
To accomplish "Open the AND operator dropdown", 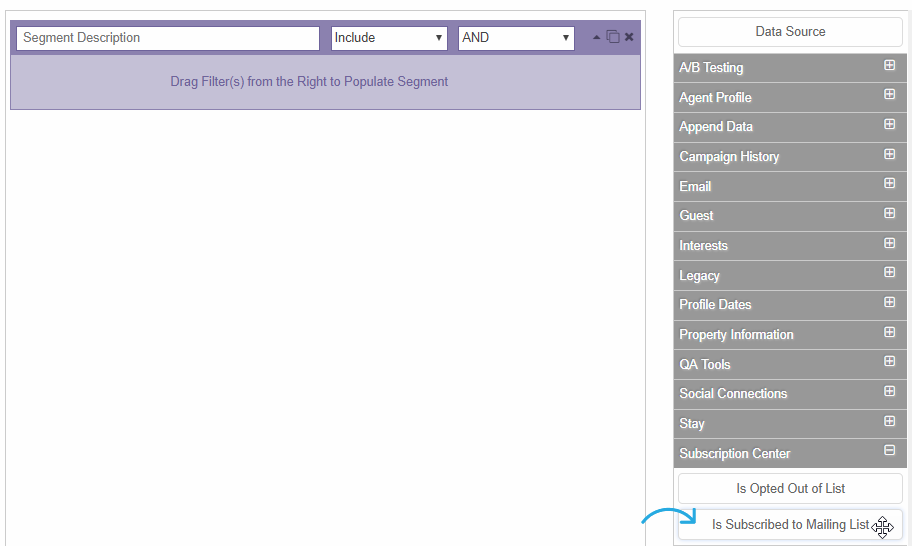I will pos(516,38).
